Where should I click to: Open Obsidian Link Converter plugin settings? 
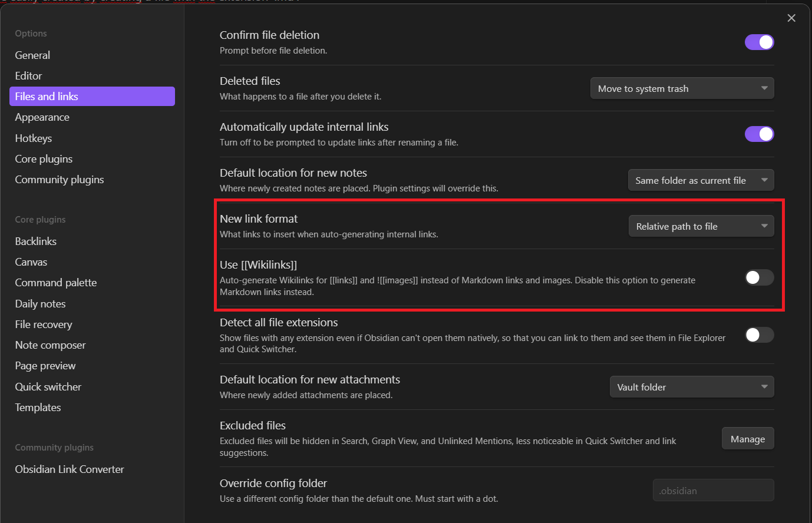click(x=70, y=469)
